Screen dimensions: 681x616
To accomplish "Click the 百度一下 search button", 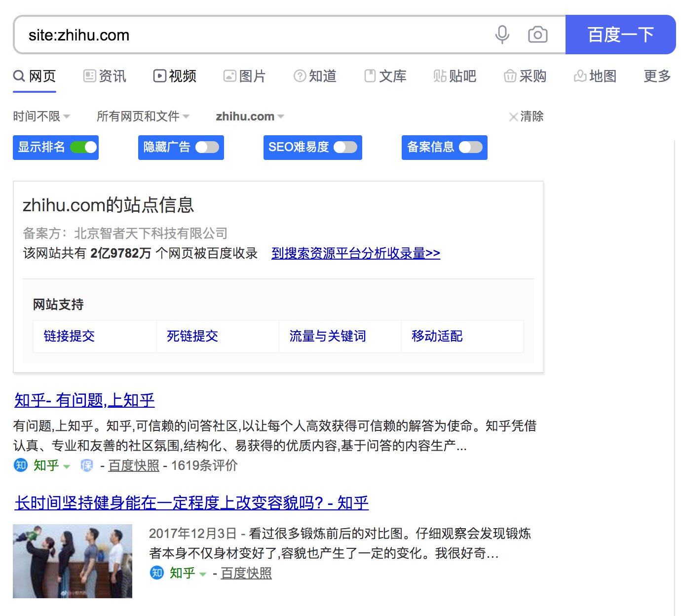I will point(620,35).
